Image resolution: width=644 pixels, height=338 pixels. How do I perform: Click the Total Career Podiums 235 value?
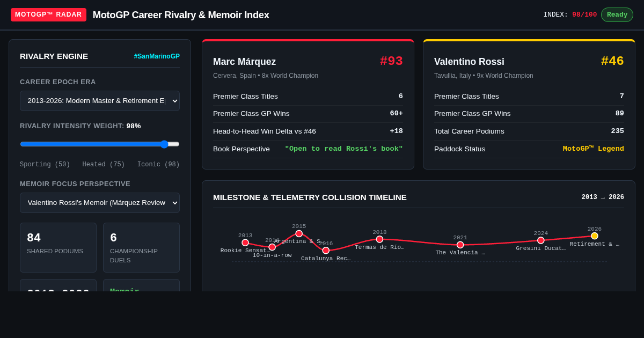(617, 131)
